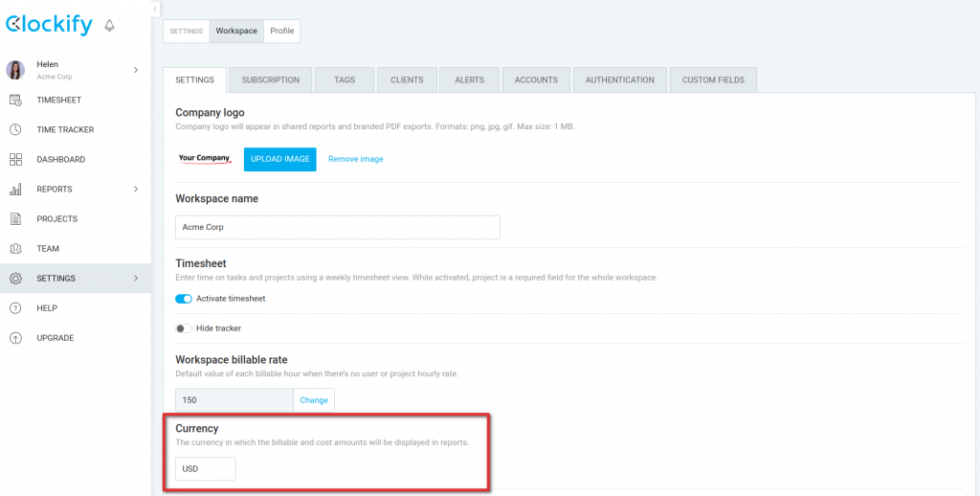Click the Workspace billable rate heading
The image size is (980, 496).
click(x=232, y=360)
